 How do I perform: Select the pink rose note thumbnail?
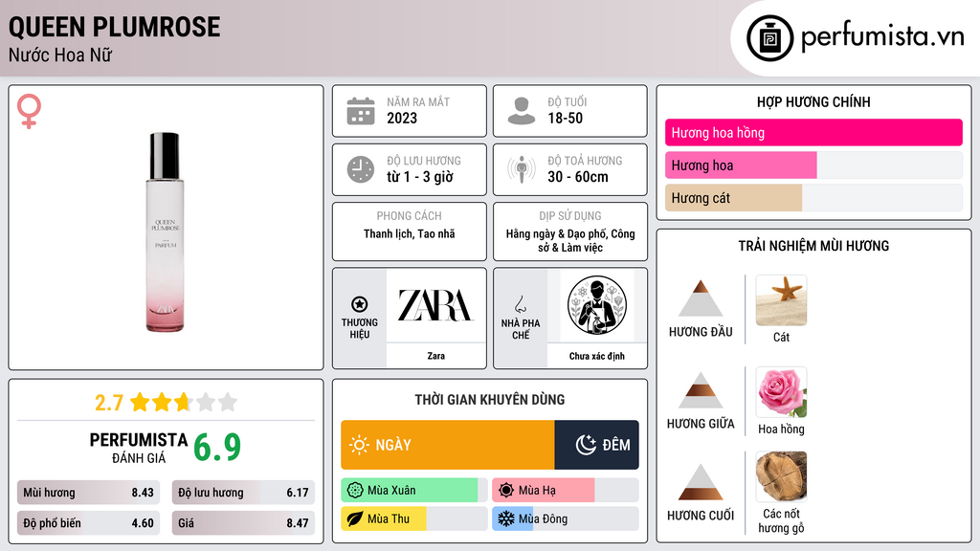click(781, 391)
